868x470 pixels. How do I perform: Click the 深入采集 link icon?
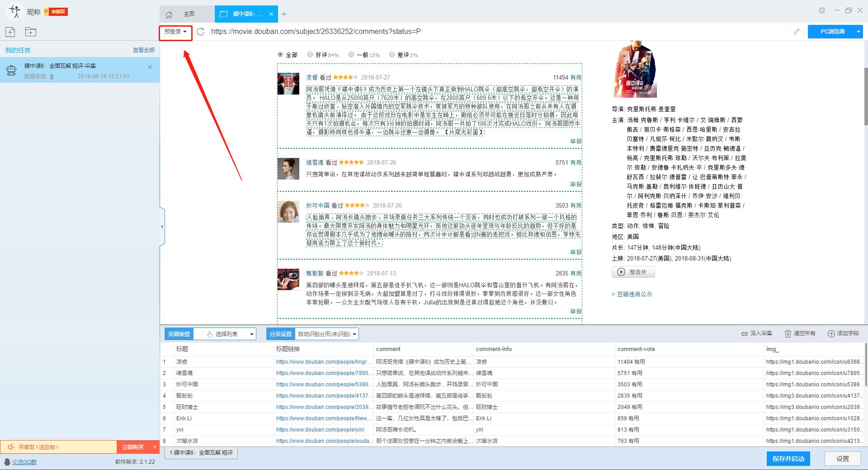pyautogui.click(x=744, y=334)
